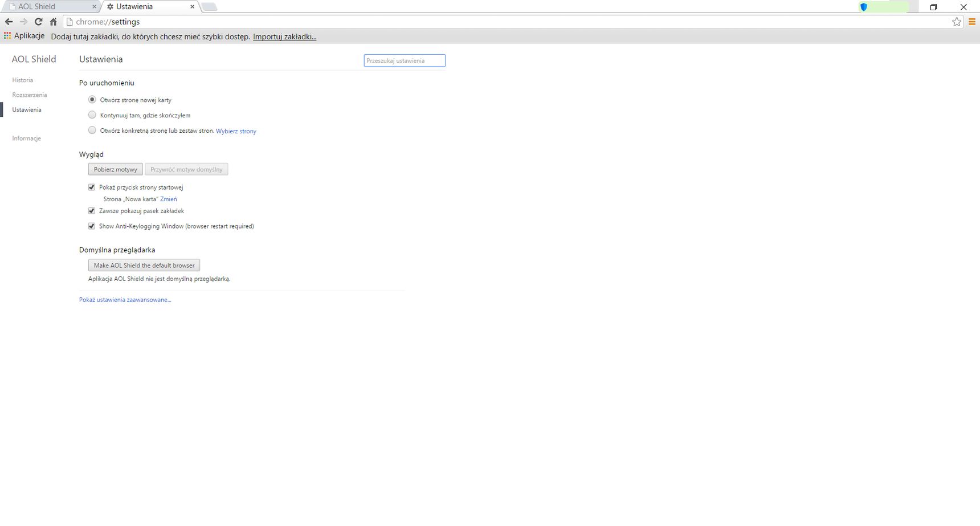
Task: Toggle 'Zawsze pokazuj pasek zakładek' checkbox
Action: tap(92, 211)
